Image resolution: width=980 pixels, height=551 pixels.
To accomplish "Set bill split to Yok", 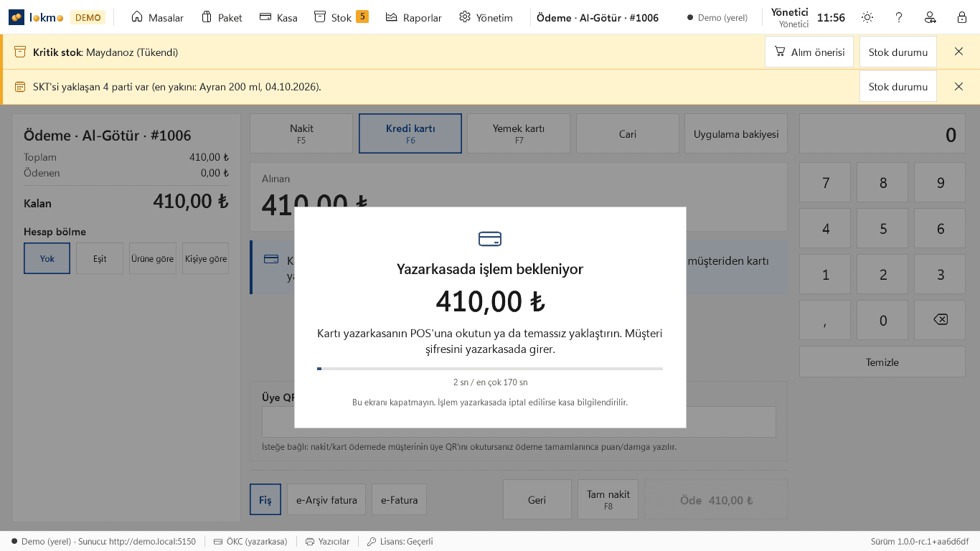I will point(47,258).
